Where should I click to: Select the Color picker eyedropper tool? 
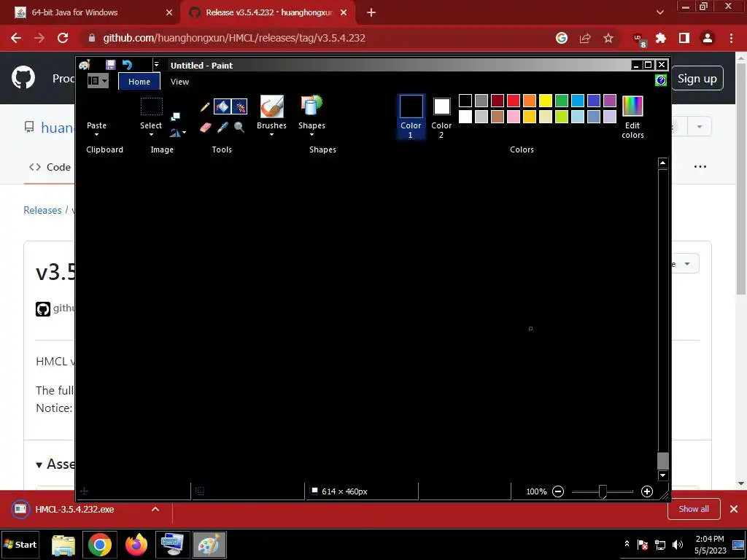coord(222,127)
